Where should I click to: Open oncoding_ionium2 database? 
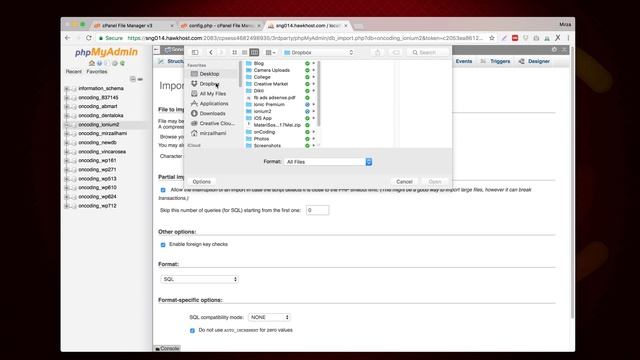(98, 124)
